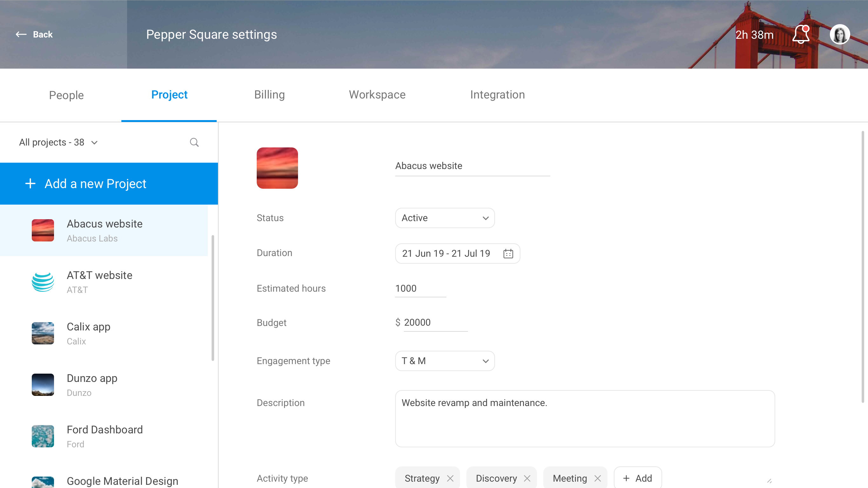The image size is (868, 488).
Task: Click the notification bell icon
Action: point(801,34)
